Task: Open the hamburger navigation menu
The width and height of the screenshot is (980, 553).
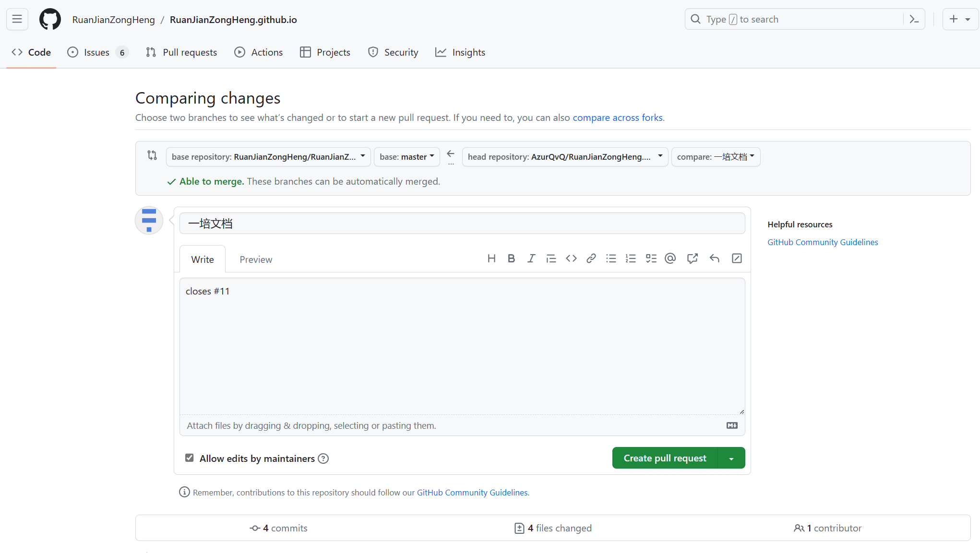Action: pyautogui.click(x=17, y=19)
